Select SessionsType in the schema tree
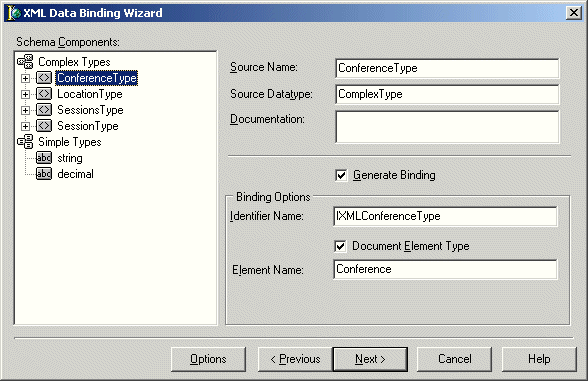588x381 pixels. pos(90,110)
